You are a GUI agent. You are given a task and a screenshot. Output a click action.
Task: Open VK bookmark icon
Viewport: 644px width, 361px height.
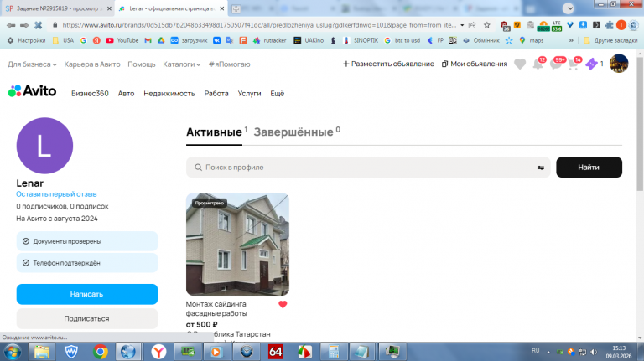click(216, 40)
